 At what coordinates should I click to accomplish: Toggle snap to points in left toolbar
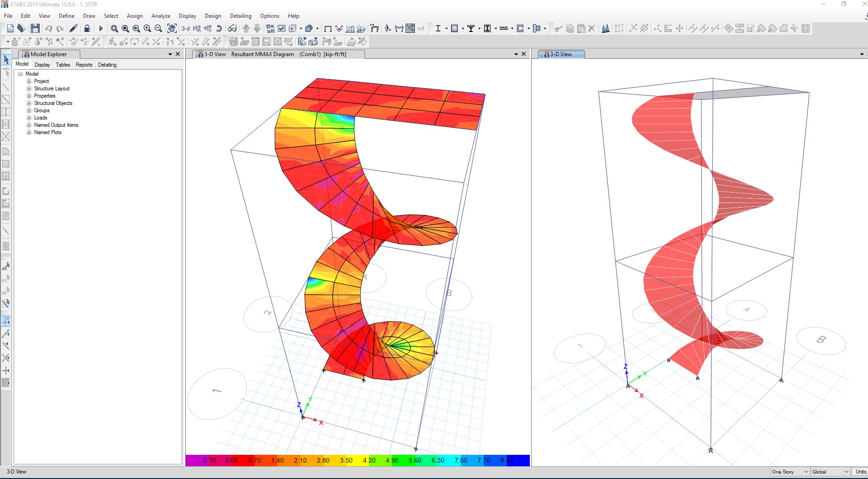click(6, 321)
